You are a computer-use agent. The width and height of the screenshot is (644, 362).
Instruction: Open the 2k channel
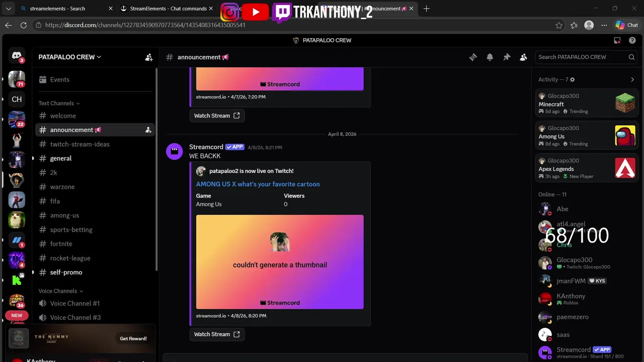tap(95, 172)
